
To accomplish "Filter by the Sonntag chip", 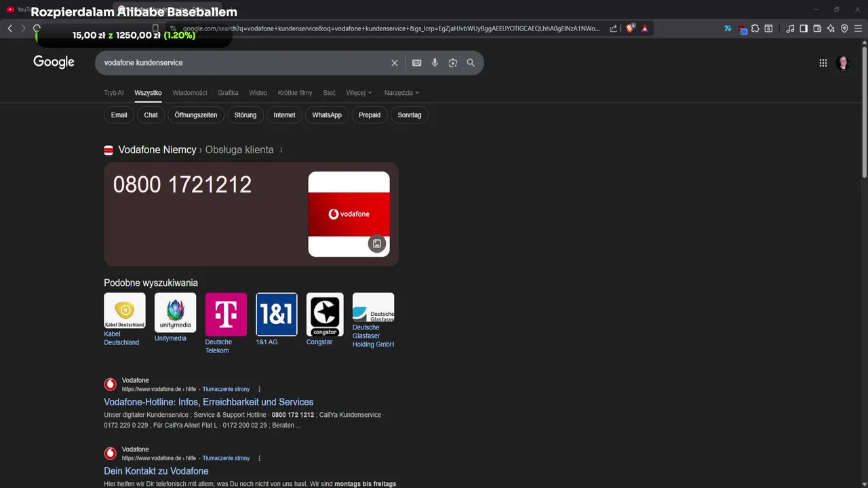I will 410,115.
